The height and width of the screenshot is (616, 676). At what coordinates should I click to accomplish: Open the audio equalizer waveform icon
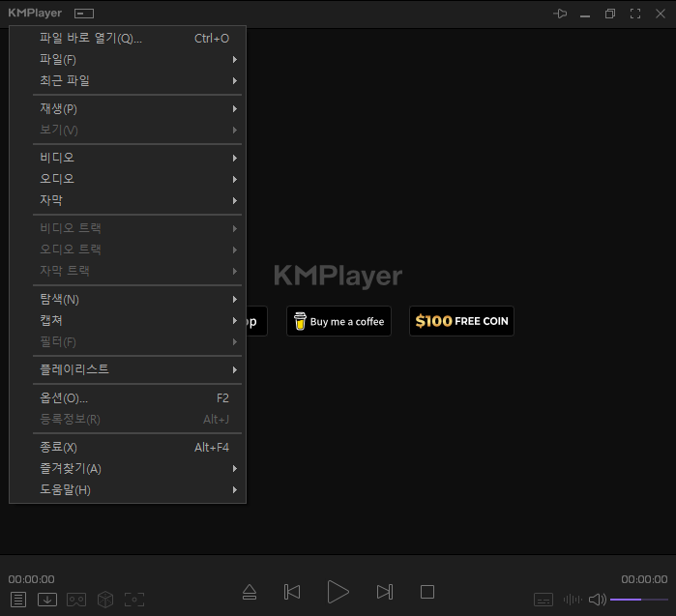(x=573, y=600)
